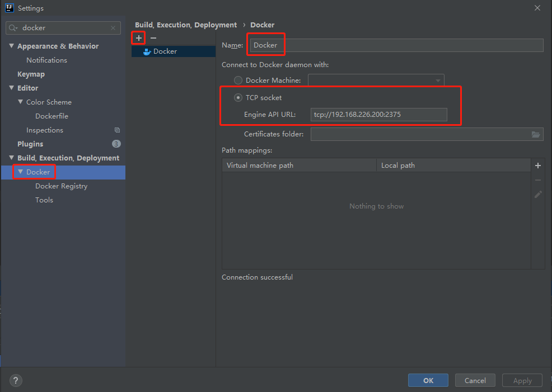The height and width of the screenshot is (392, 552).
Task: Collapse the Color Scheme tree node
Action: pyautogui.click(x=20, y=102)
